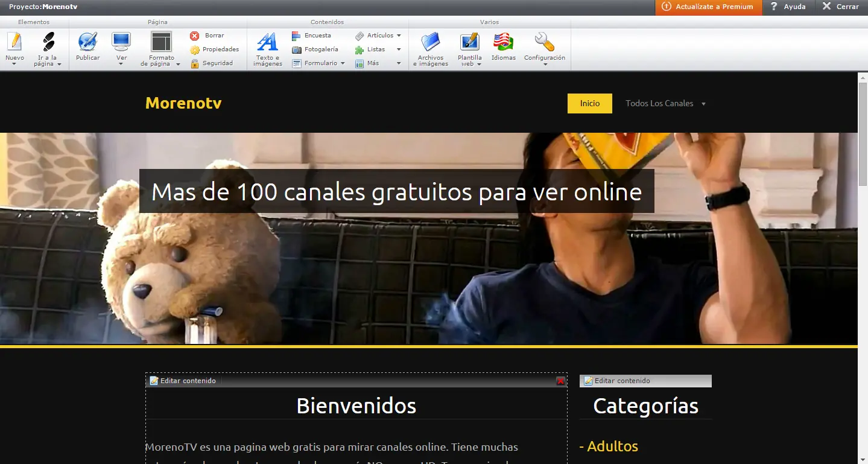Expand the Formulario dropdown arrow

343,63
